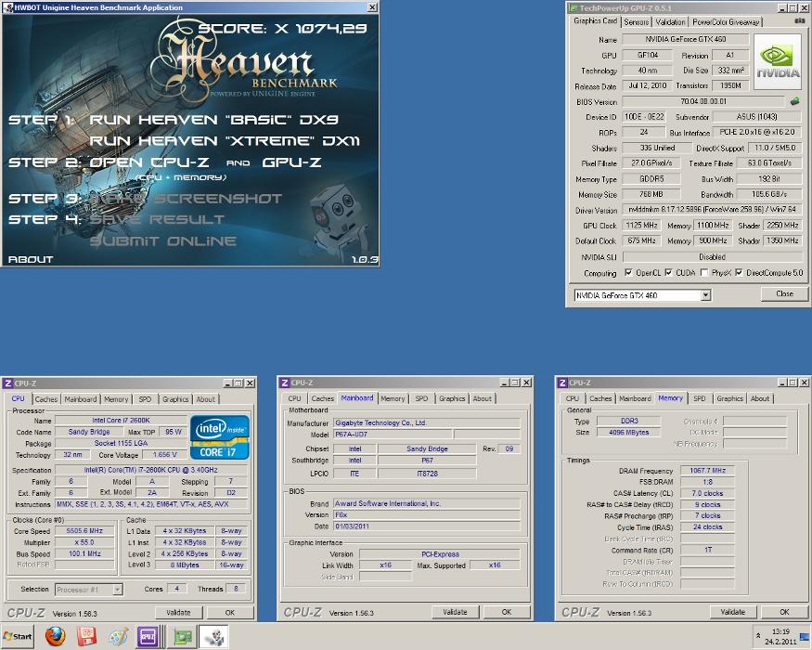The image size is (812, 650).
Task: Click the Make Screenshot step
Action: (186, 199)
